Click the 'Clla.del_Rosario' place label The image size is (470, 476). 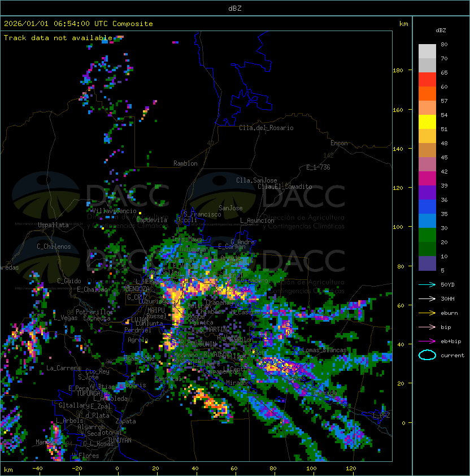(x=266, y=128)
